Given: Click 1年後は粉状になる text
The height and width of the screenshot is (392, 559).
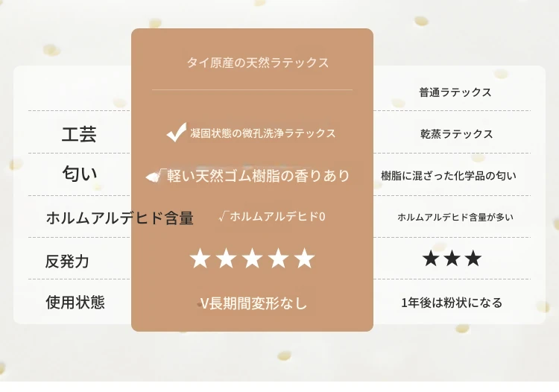Looking at the screenshot, I should point(452,303).
